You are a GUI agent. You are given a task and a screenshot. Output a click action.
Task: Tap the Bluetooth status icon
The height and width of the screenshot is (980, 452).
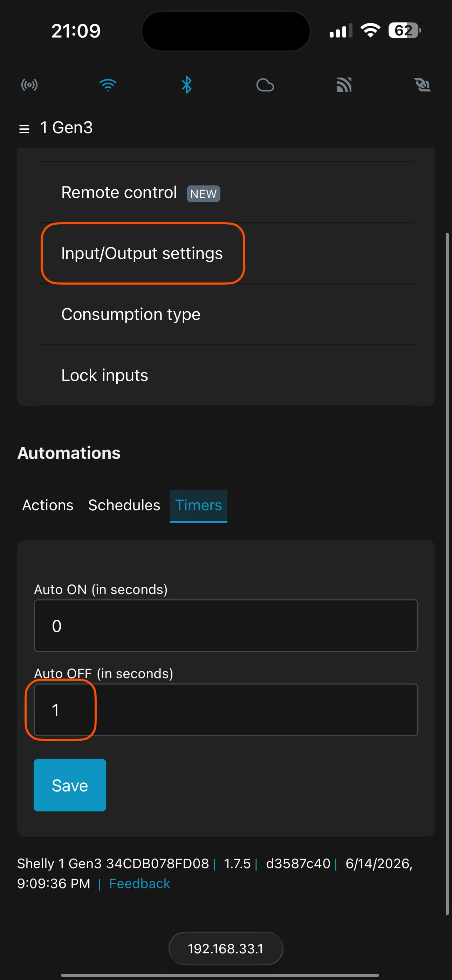pyautogui.click(x=186, y=84)
